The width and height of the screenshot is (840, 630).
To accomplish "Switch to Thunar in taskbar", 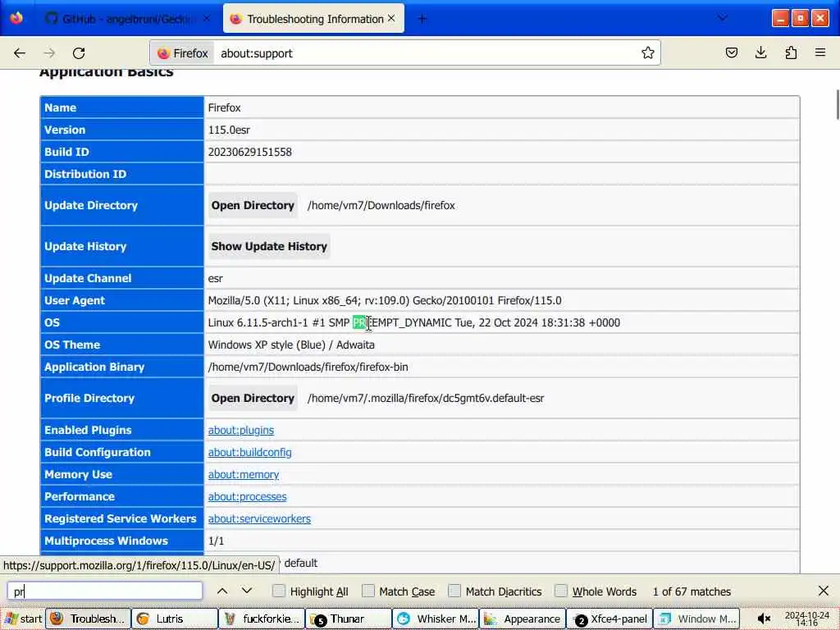I will click(348, 619).
